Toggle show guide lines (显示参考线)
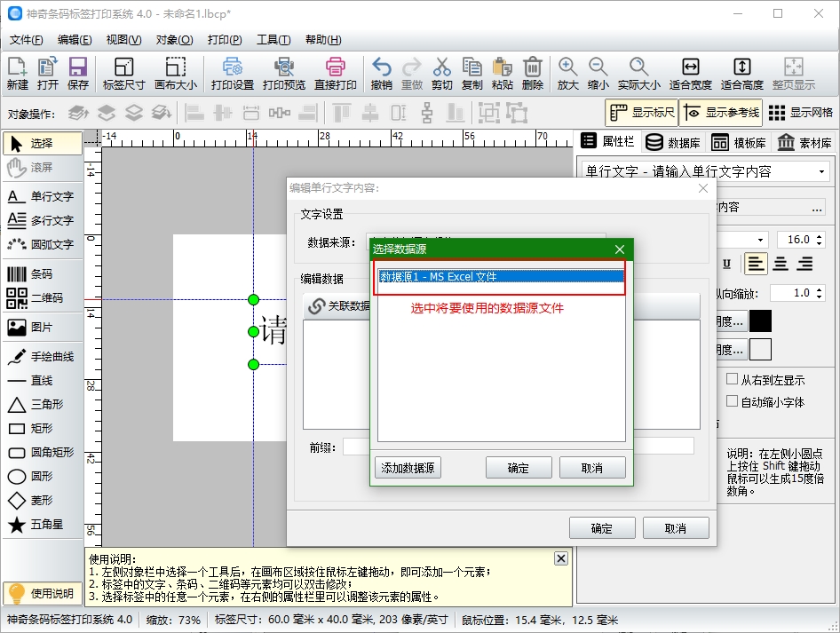Viewport: 840px width, 633px height. [x=722, y=113]
